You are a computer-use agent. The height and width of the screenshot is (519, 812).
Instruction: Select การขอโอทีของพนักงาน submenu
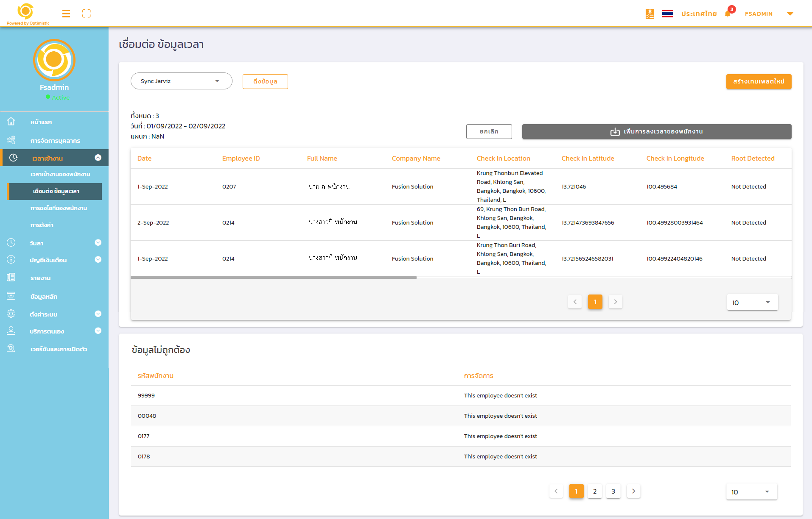(x=59, y=208)
